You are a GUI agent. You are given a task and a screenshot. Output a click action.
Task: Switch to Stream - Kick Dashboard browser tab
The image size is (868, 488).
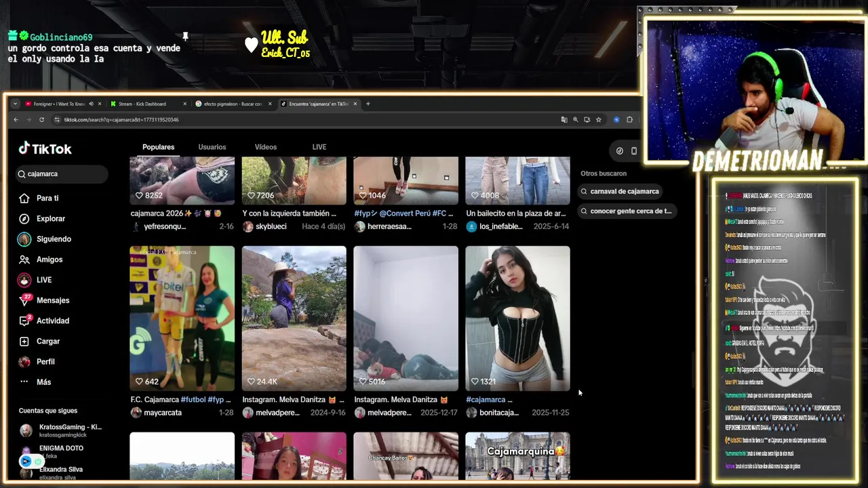pos(148,104)
